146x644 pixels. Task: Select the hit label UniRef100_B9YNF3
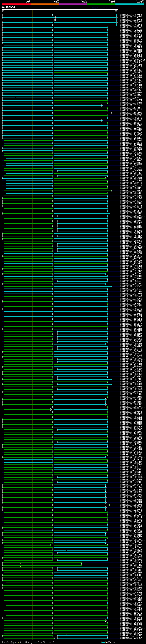[131, 72]
